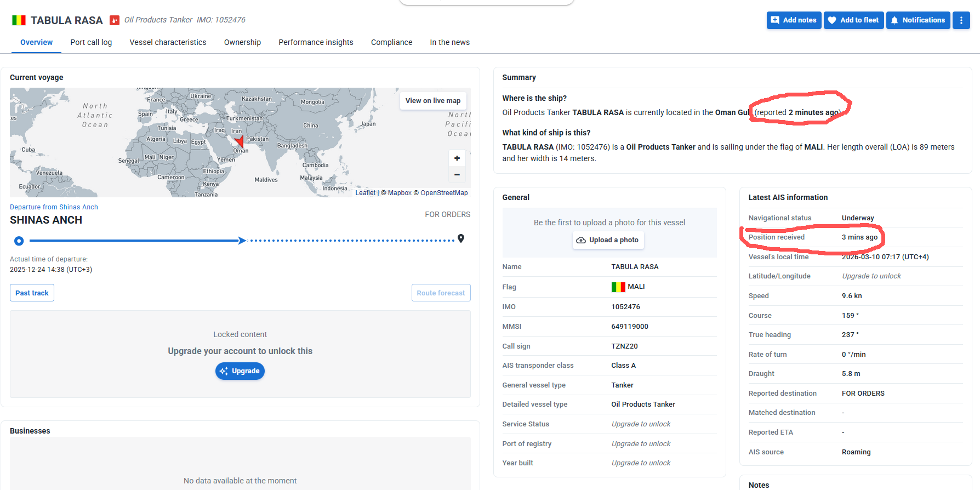Zoom in on the voyage map
The width and height of the screenshot is (980, 490).
[457, 158]
